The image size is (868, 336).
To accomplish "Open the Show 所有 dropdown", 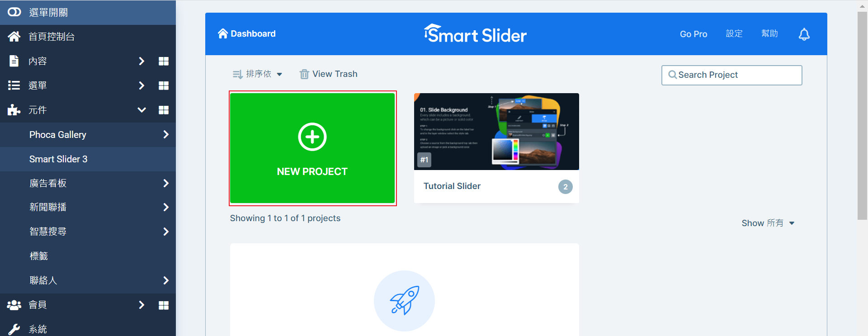I will (x=768, y=223).
